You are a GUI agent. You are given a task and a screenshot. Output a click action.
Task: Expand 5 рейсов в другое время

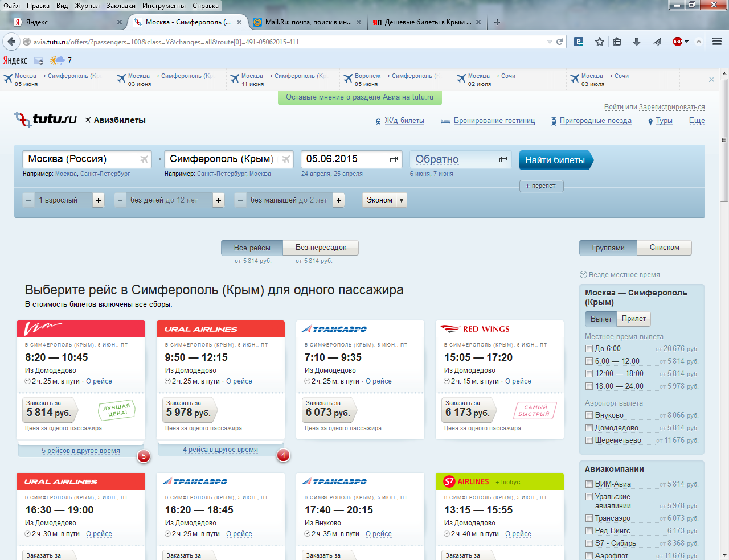(x=81, y=451)
